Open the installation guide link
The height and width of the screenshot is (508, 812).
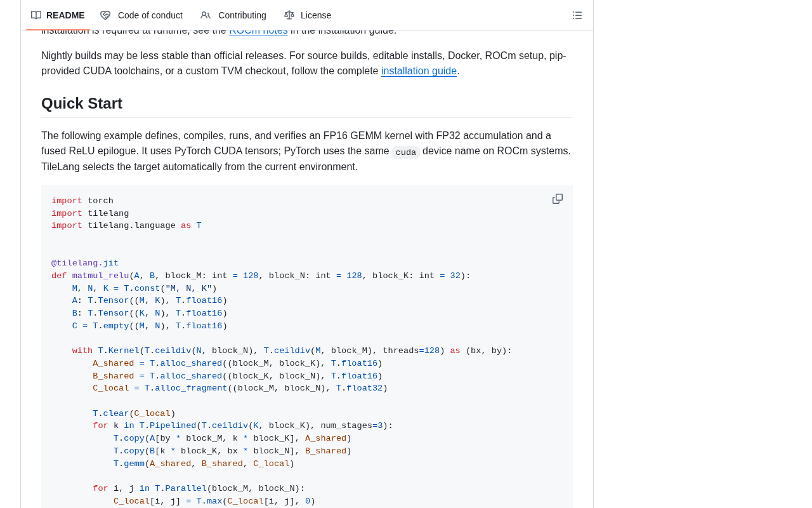pyautogui.click(x=419, y=71)
